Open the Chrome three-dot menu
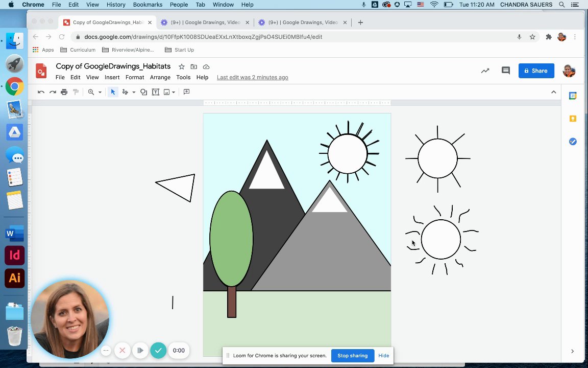588x368 pixels. pos(575,37)
